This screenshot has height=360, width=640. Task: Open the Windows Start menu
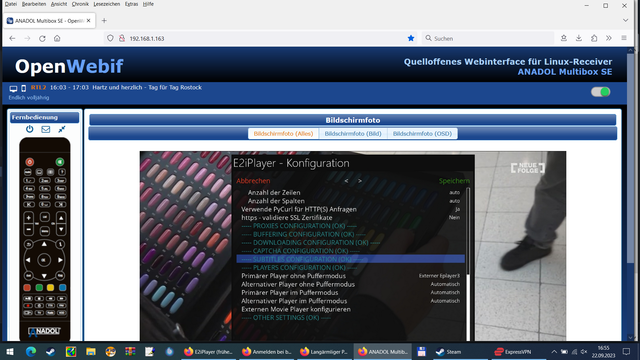coord(10,351)
